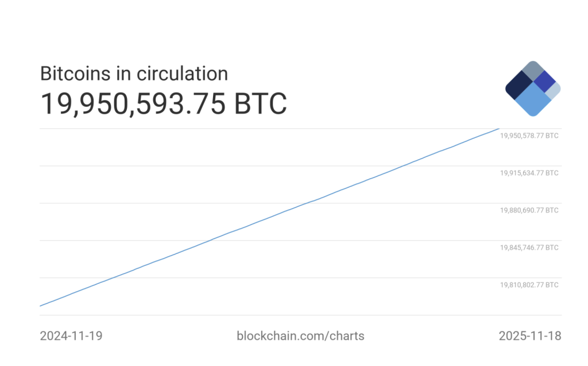Click the bottom x-axis baseline of the chart
This screenshot has height=366, width=588.
pyautogui.click(x=300, y=315)
